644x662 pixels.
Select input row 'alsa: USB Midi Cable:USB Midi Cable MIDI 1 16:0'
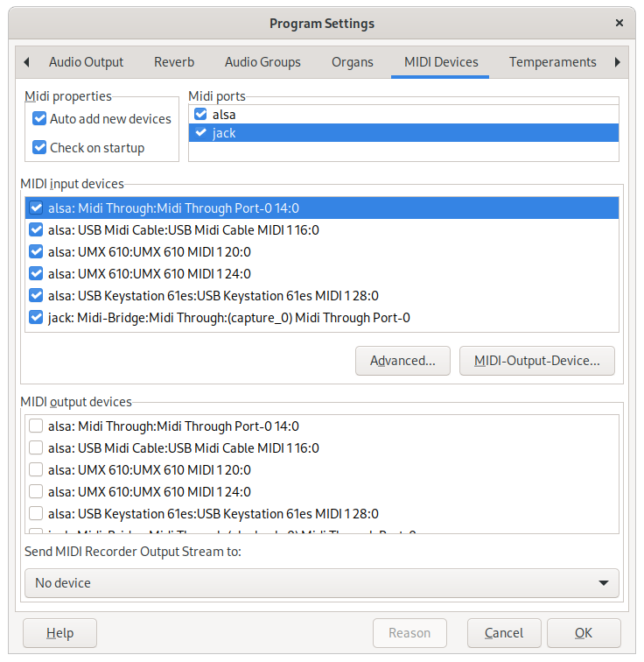click(322, 230)
